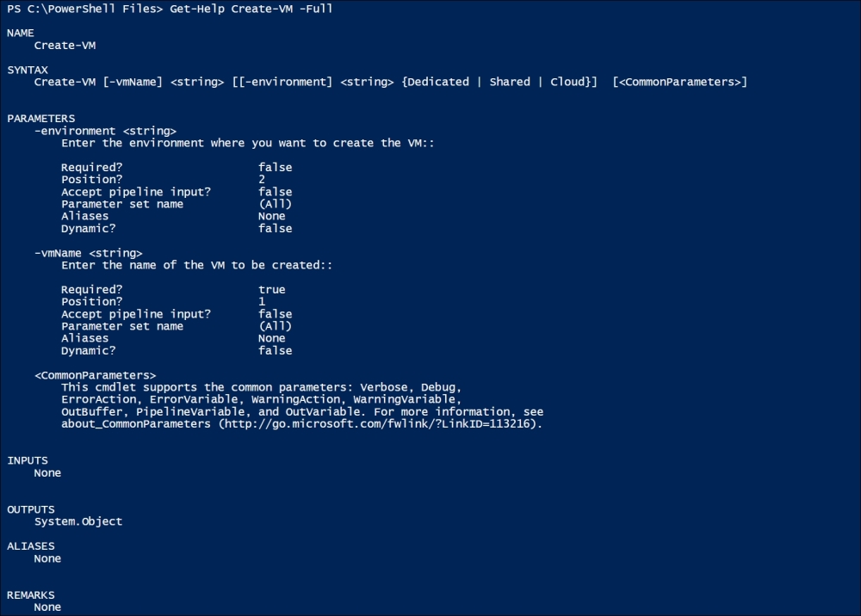
Task: Click the [<CommonParameters>] token in syntax line
Action: [x=680, y=83]
